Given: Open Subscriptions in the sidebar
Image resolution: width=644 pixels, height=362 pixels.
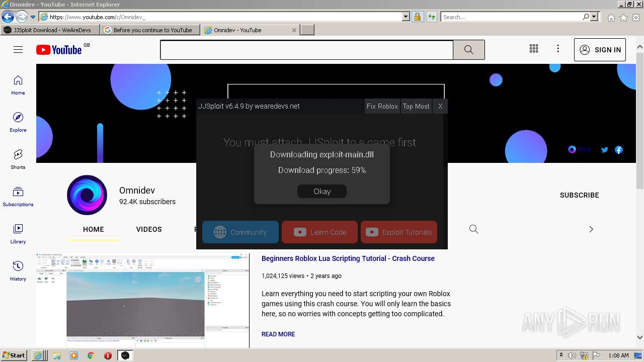Looking at the screenshot, I should 18,197.
